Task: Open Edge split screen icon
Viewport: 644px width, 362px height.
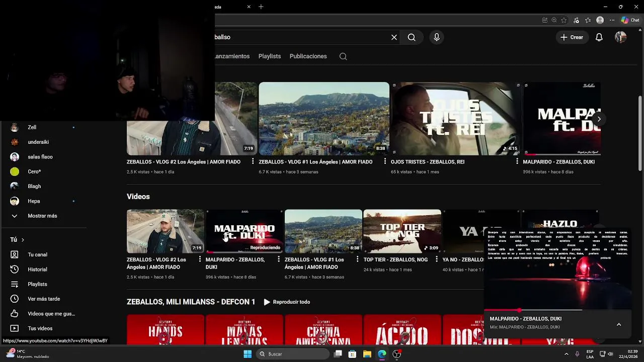Action: click(545, 20)
